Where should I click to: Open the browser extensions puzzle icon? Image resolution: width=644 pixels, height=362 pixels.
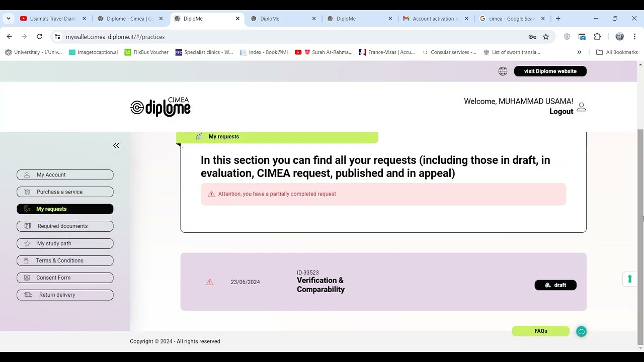coord(597,37)
